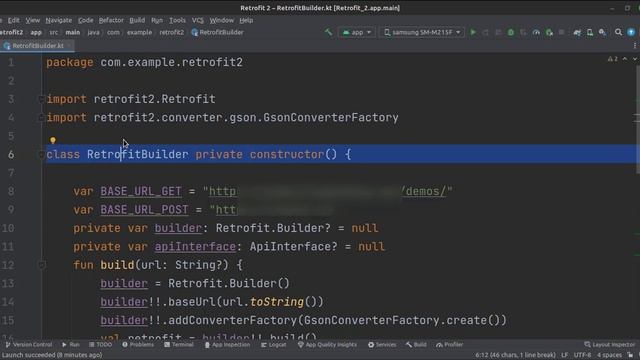Image resolution: width=640 pixels, height=360 pixels.
Task: Open the Terminal tool window
Action: 179,345
